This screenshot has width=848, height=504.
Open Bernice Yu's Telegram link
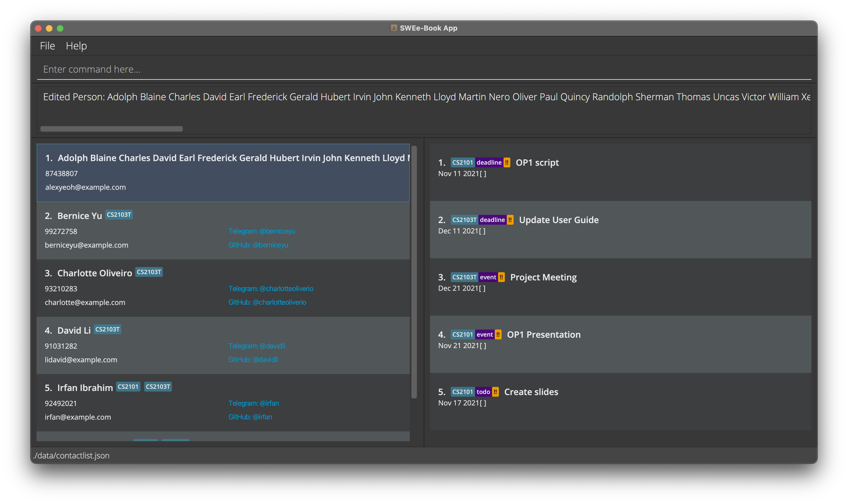[262, 231]
